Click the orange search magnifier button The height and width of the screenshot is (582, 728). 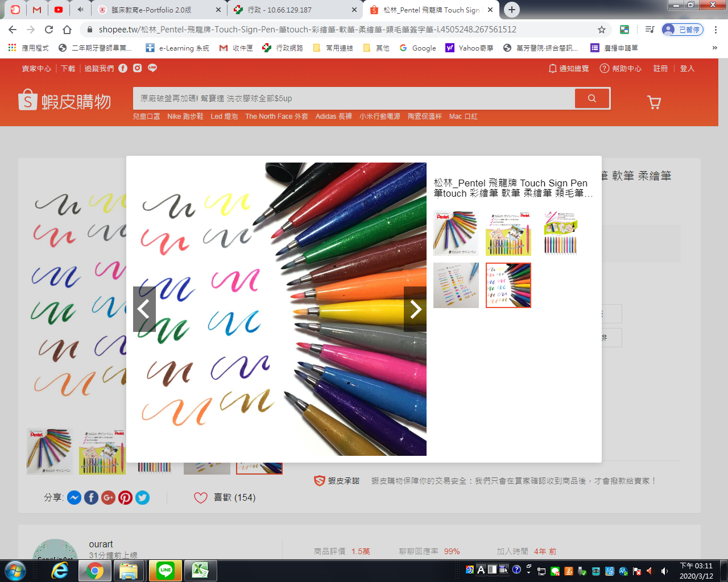[592, 98]
